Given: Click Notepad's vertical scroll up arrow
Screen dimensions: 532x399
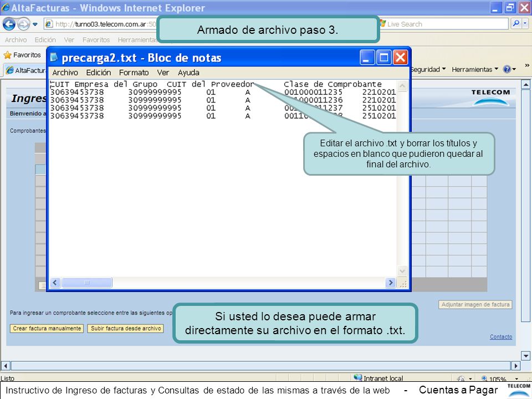Looking at the screenshot, I should click(402, 85).
